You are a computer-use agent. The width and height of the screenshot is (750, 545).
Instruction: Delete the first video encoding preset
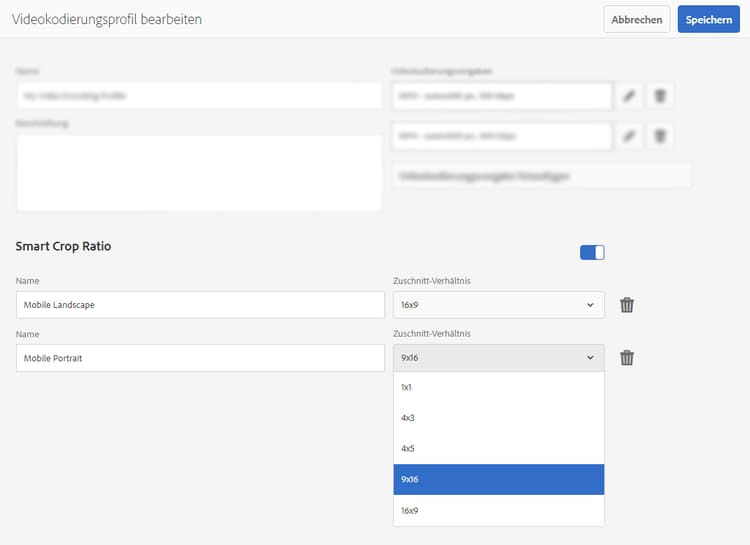pyautogui.click(x=660, y=96)
